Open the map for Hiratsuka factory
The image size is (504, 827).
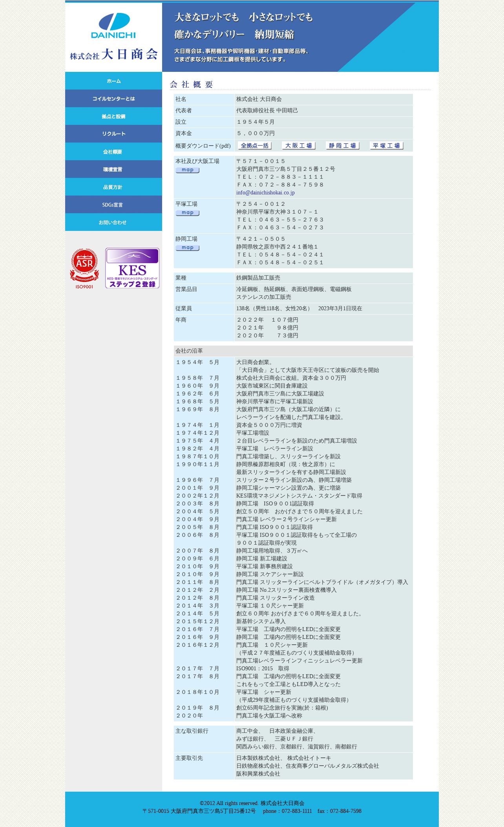pyautogui.click(x=188, y=213)
